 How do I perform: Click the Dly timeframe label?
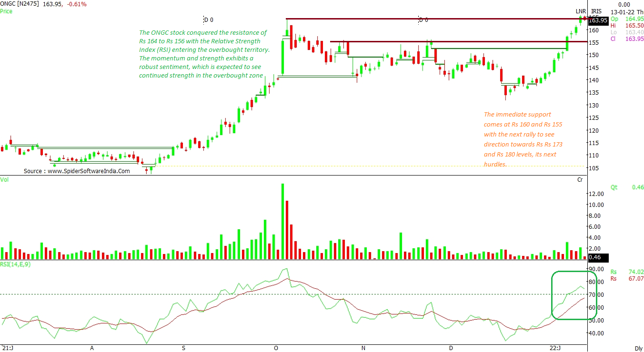[x=639, y=348]
